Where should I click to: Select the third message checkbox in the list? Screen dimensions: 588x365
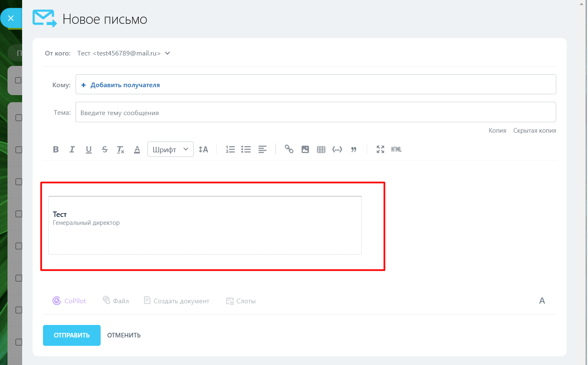tap(18, 150)
